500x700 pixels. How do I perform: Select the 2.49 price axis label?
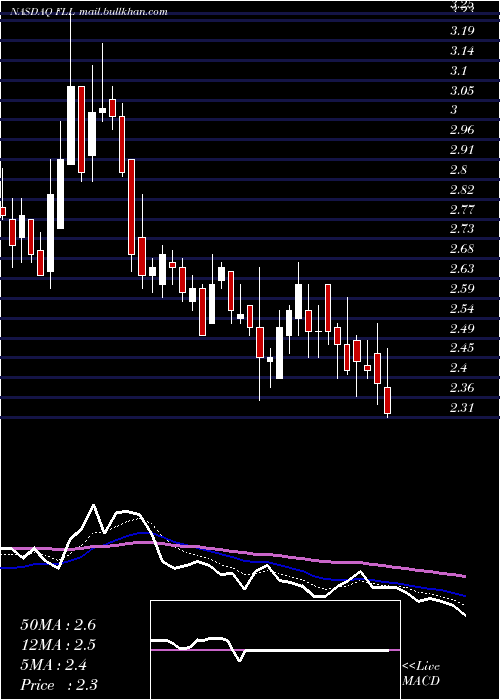[462, 329]
